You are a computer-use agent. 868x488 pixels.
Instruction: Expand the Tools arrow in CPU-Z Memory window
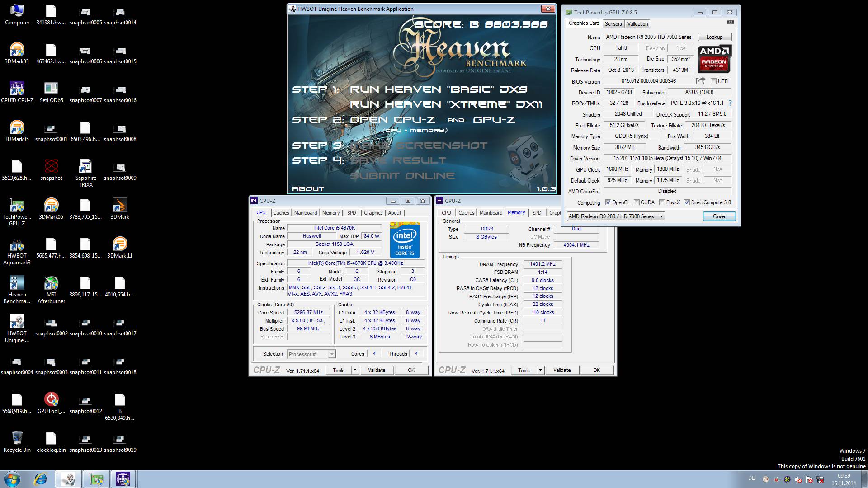pos(540,370)
